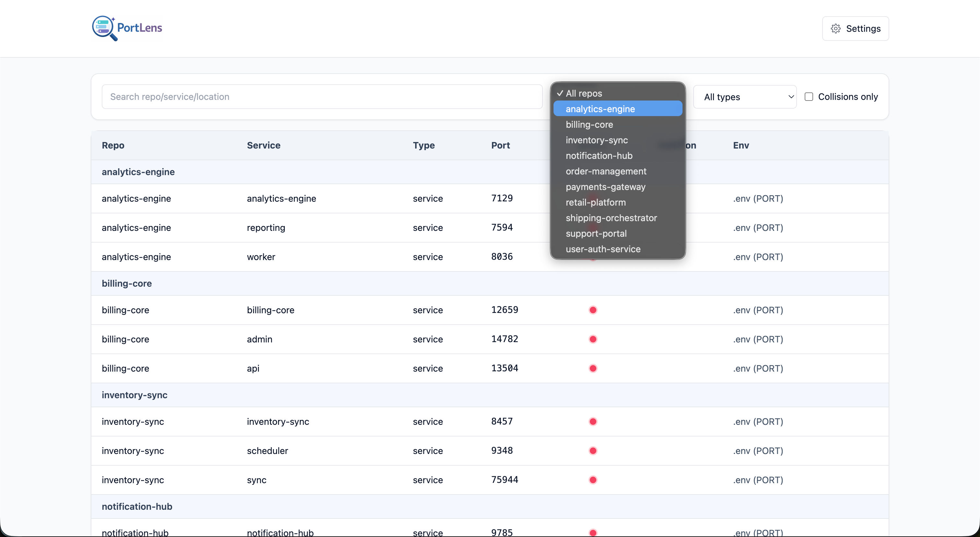This screenshot has width=980, height=537.
Task: Select user-auth-service from the repo menu
Action: [x=603, y=249]
